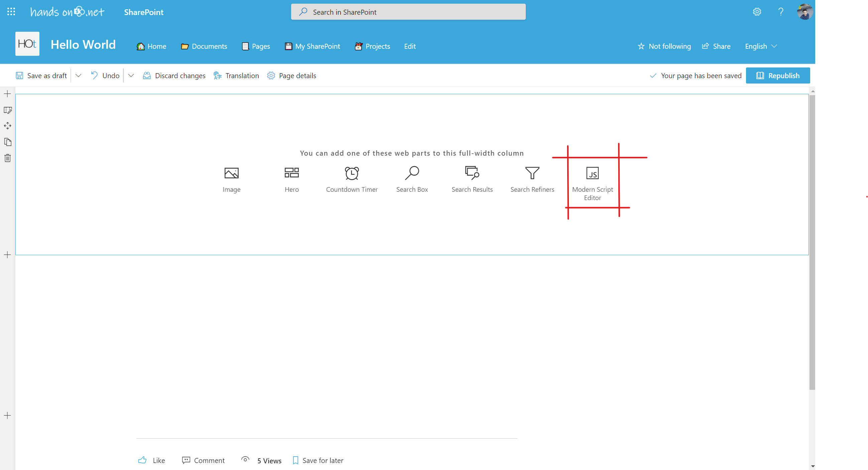
Task: Like this page
Action: (x=151, y=460)
